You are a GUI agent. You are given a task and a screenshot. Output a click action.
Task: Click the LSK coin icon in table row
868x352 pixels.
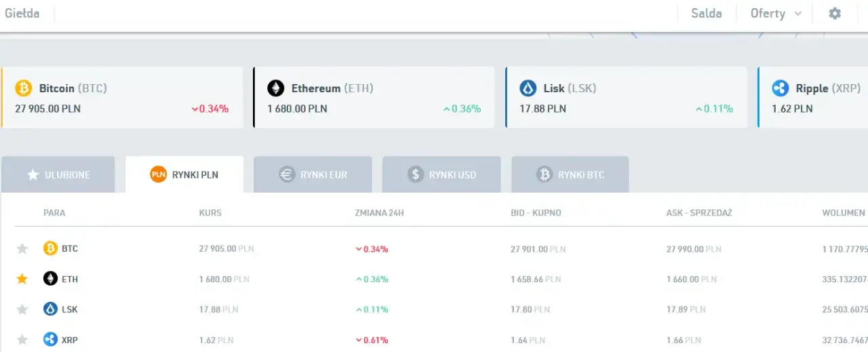(50, 309)
